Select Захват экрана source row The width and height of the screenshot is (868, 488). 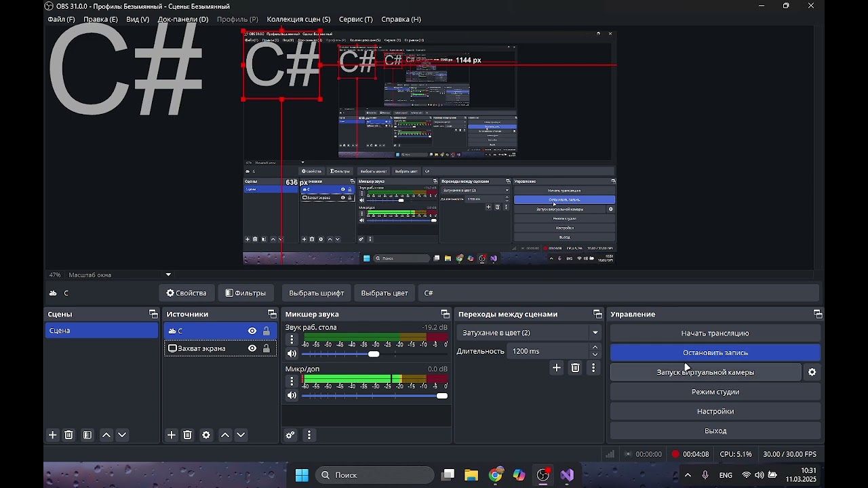point(220,348)
